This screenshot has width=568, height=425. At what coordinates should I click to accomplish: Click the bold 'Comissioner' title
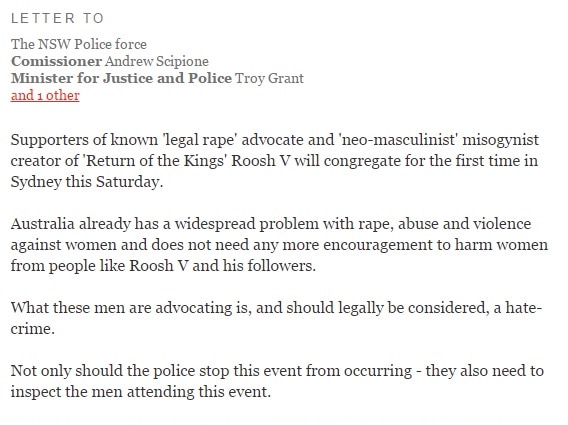click(56, 61)
